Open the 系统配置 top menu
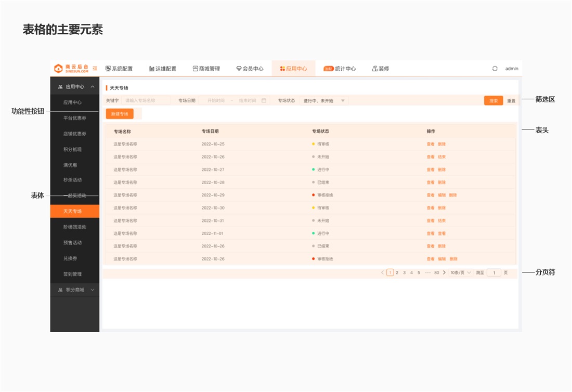The width and height of the screenshot is (572, 392). [x=119, y=69]
